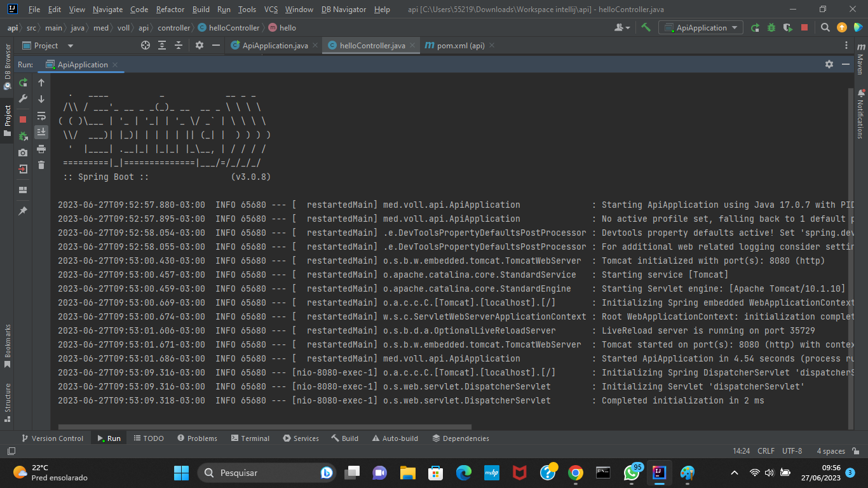Clear all console output with trash icon
Screen dimensions: 868x488
pos(41,165)
